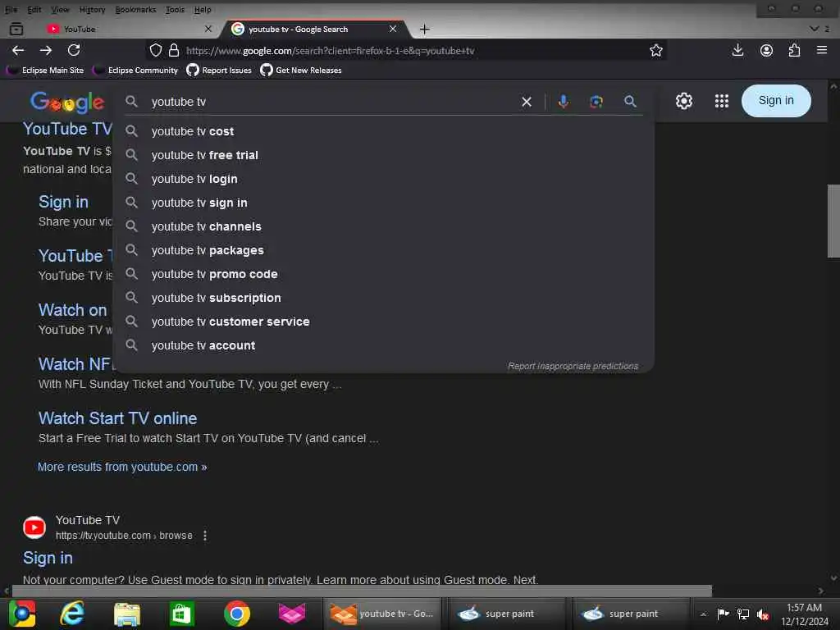Open the network tray icon
The image size is (840, 630).
tap(743, 614)
